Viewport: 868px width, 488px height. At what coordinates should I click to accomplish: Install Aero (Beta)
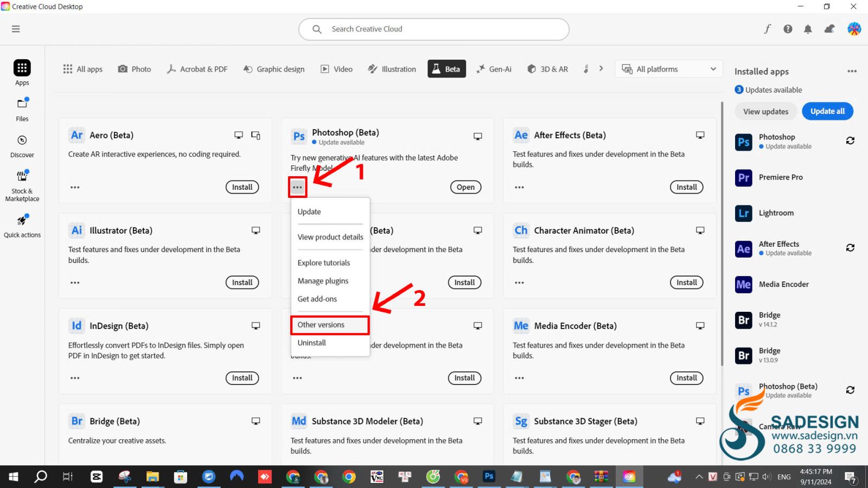(x=242, y=187)
